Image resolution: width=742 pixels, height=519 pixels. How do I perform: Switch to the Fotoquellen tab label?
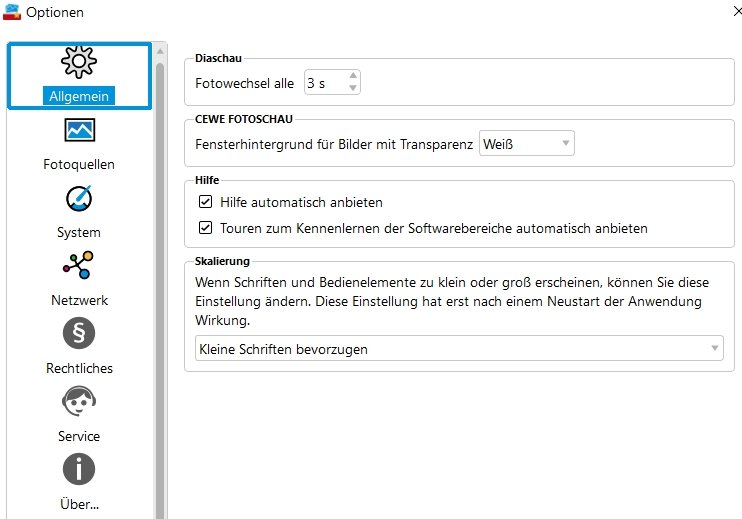79,164
